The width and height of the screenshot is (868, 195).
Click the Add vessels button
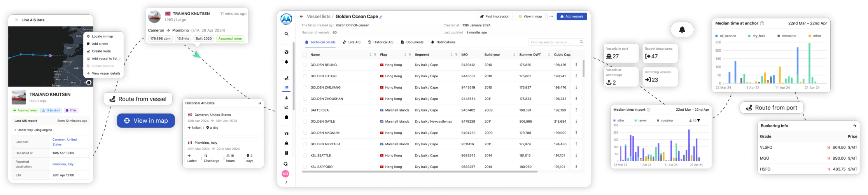click(572, 17)
